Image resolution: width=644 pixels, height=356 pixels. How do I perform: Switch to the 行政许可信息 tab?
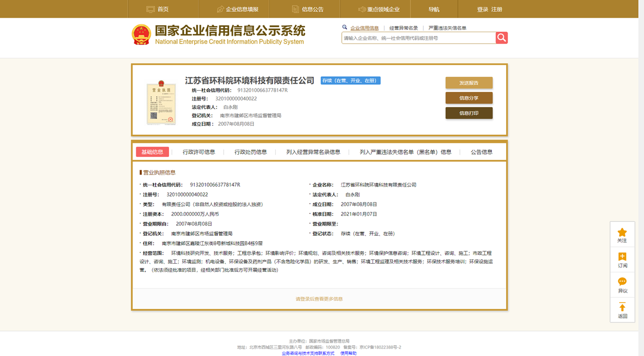(199, 152)
